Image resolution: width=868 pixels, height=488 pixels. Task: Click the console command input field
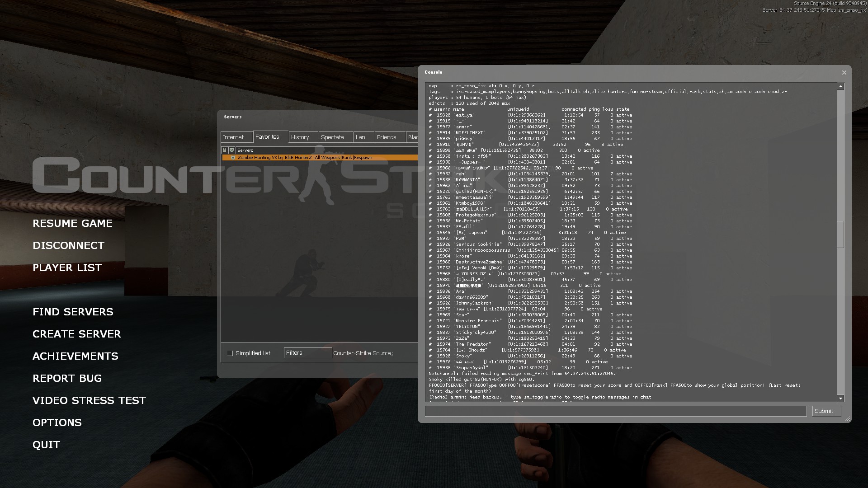pyautogui.click(x=616, y=411)
